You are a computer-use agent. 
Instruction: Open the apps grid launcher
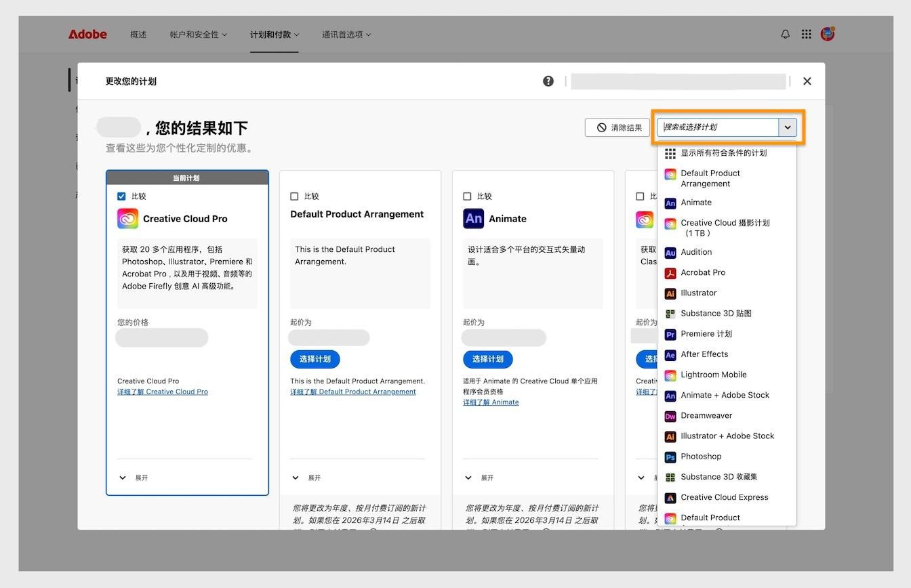coord(806,34)
